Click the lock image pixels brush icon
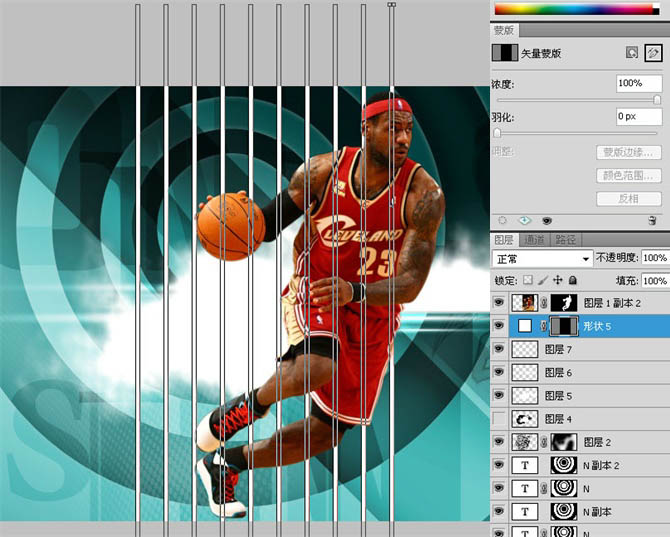The width and height of the screenshot is (670, 537). tap(543, 280)
